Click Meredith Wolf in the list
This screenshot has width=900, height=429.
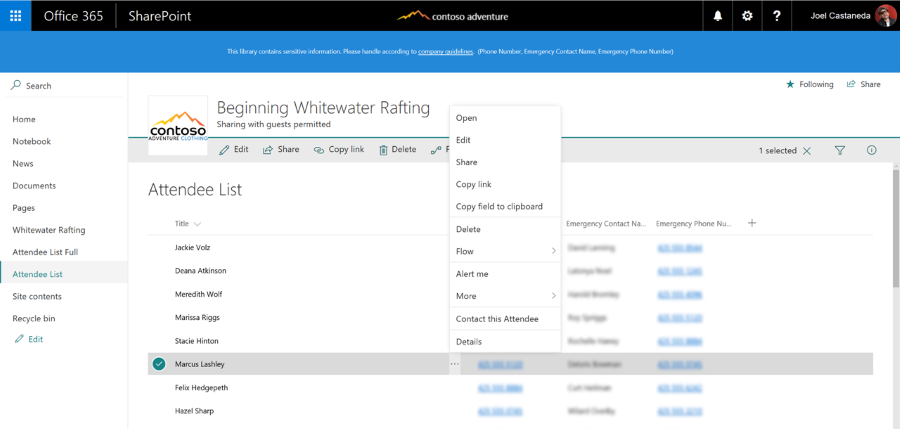coord(198,294)
